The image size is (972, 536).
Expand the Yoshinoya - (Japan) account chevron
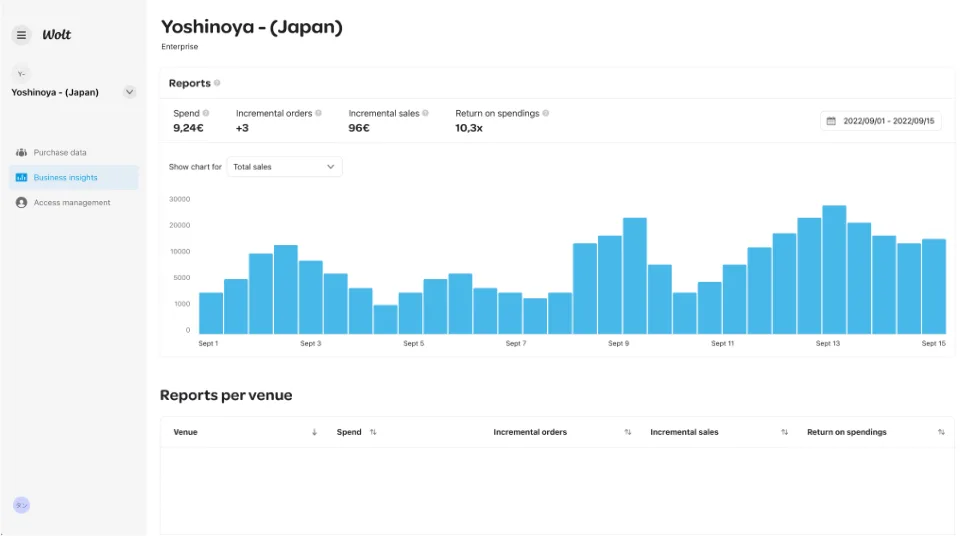click(x=129, y=92)
